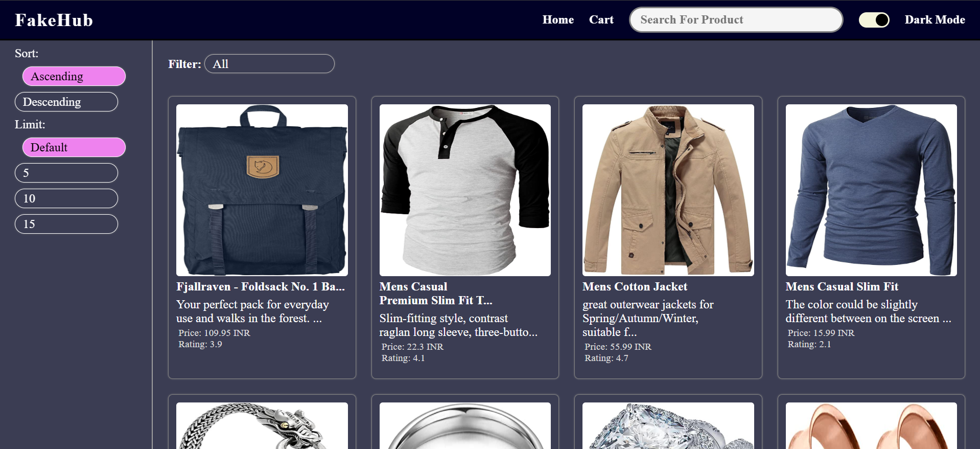The image size is (980, 449).
Task: Open the Cart page
Action: pos(601,19)
